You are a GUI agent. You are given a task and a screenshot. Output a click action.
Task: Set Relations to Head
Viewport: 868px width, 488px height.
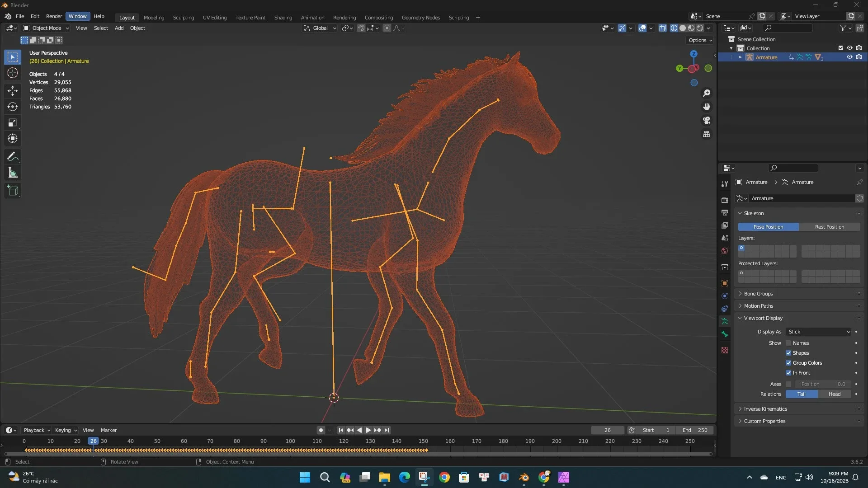pyautogui.click(x=835, y=394)
